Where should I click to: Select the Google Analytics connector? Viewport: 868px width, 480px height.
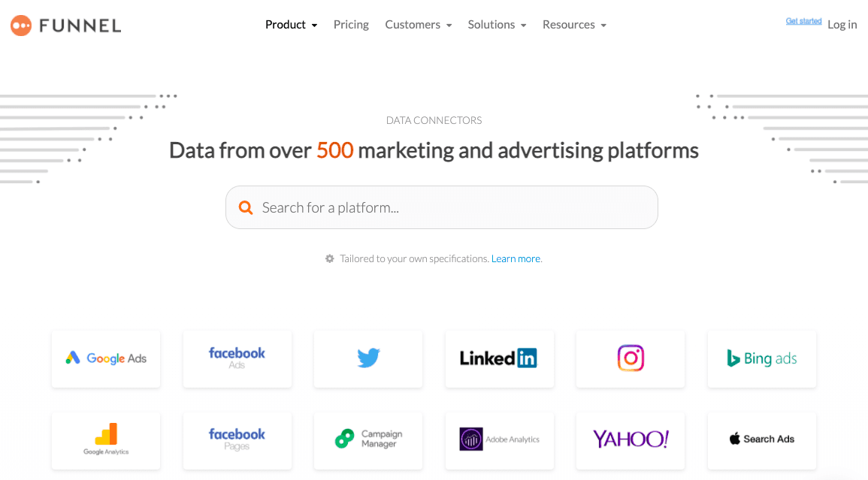pos(105,440)
